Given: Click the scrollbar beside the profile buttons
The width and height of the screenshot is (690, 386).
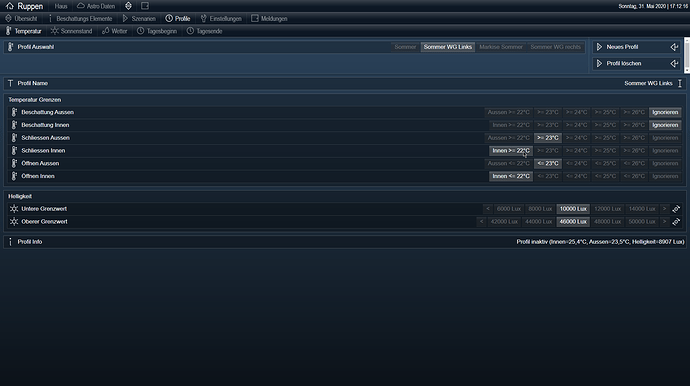Looking at the screenshot, I should tap(687, 55).
